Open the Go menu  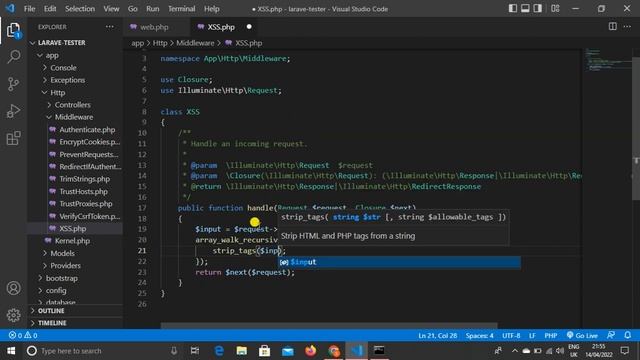pyautogui.click(x=133, y=9)
